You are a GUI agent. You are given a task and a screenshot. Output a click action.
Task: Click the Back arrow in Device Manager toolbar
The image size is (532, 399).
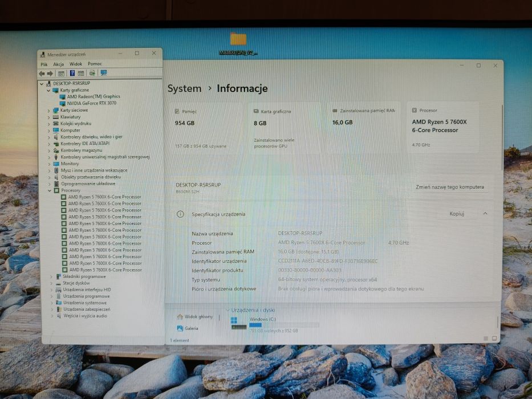coord(42,74)
